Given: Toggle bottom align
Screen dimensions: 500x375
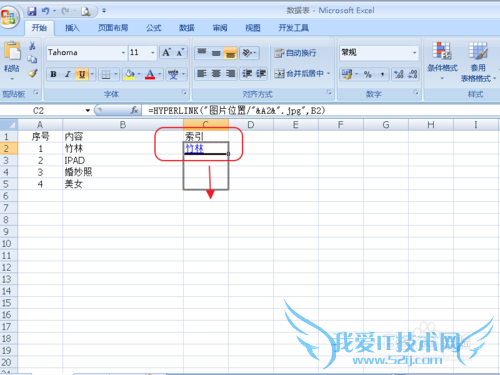Looking at the screenshot, I should [230, 53].
